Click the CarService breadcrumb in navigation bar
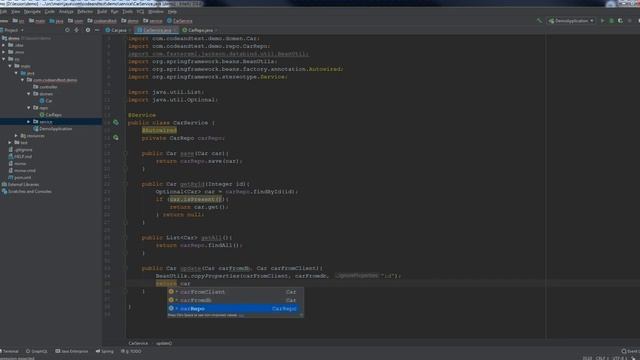Image resolution: width=640 pixels, height=360 pixels. click(x=180, y=21)
